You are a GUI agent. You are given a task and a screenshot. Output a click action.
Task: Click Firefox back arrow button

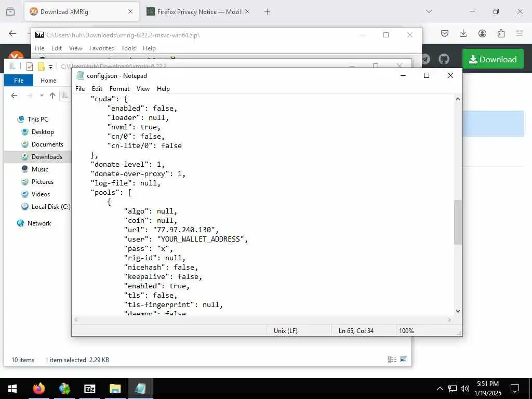coord(12,33)
